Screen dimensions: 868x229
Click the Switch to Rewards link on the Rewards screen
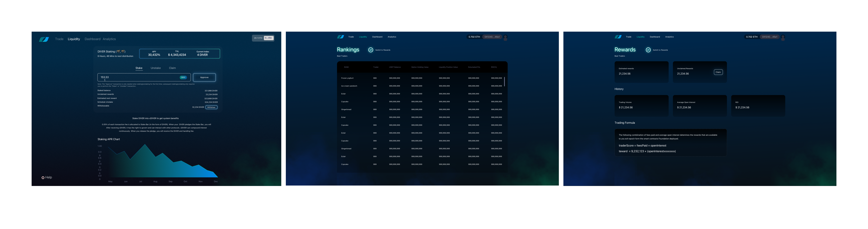click(x=660, y=50)
